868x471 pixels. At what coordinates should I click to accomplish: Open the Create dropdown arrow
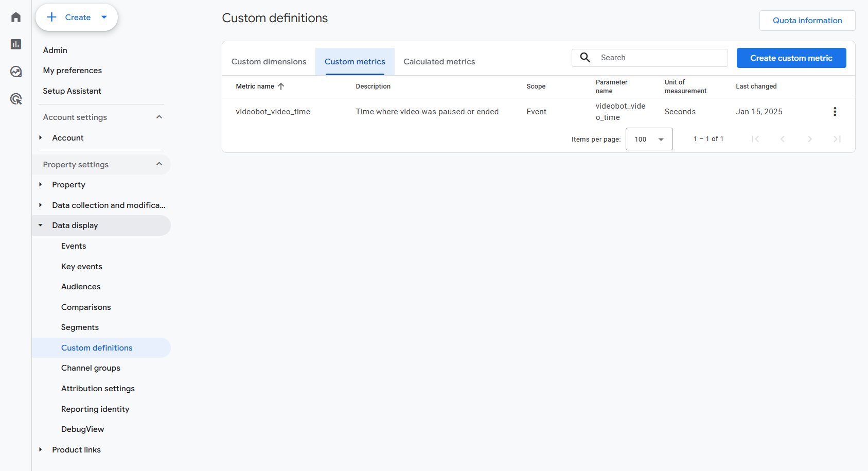point(104,16)
